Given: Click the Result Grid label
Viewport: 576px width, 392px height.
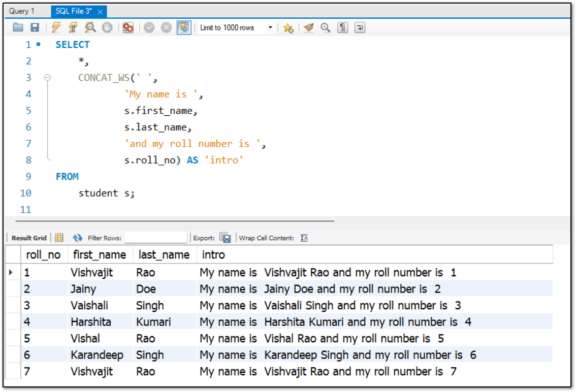Looking at the screenshot, I should point(28,237).
